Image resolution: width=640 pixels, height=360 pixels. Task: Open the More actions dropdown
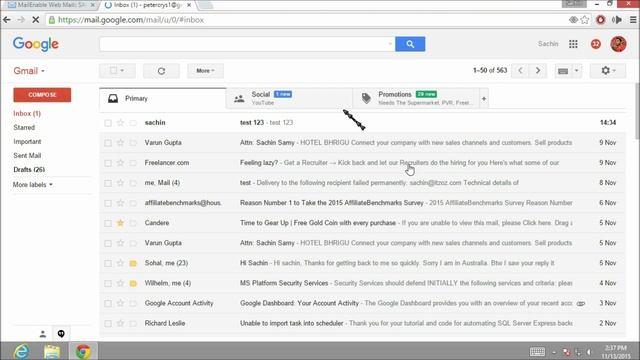click(205, 71)
